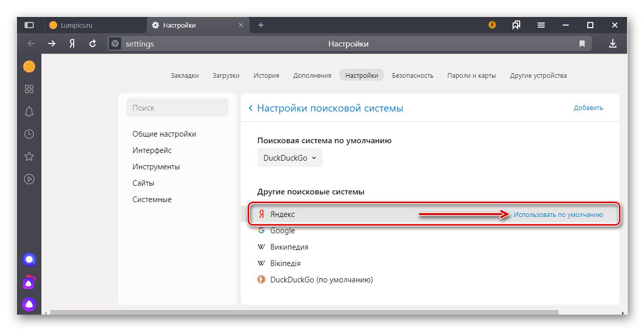Click the settings Поиск input field
This screenshot has height=331, width=644.
[x=177, y=108]
